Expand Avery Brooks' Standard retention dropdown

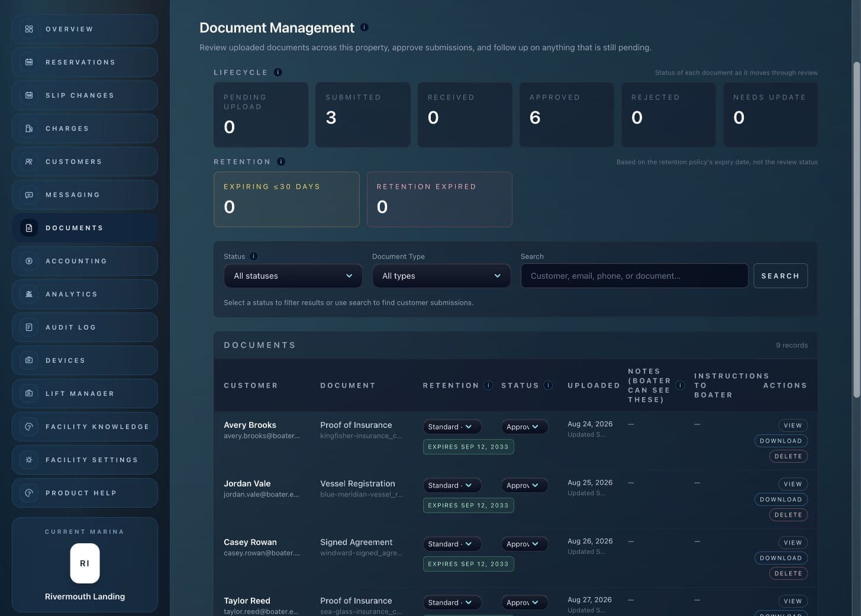(x=452, y=427)
